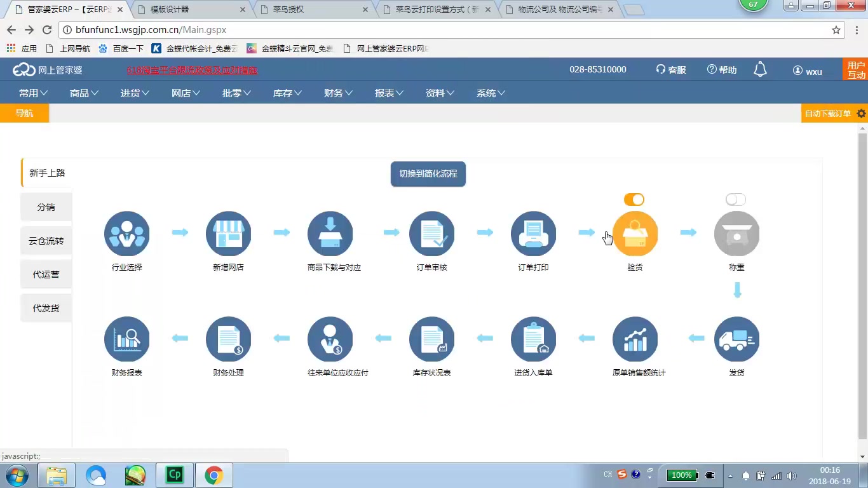Bookmark page with star icon
This screenshot has height=488, width=868.
[836, 30]
